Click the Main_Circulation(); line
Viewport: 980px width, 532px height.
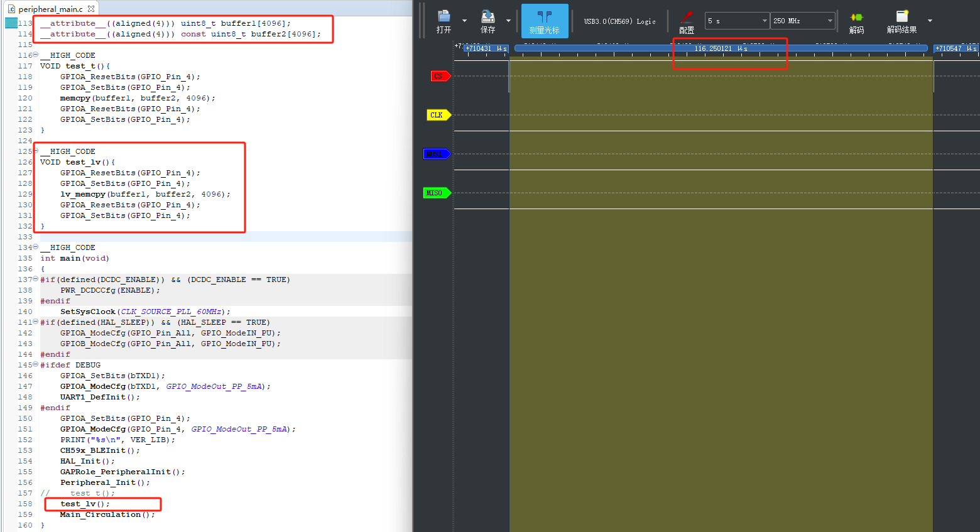[107, 514]
